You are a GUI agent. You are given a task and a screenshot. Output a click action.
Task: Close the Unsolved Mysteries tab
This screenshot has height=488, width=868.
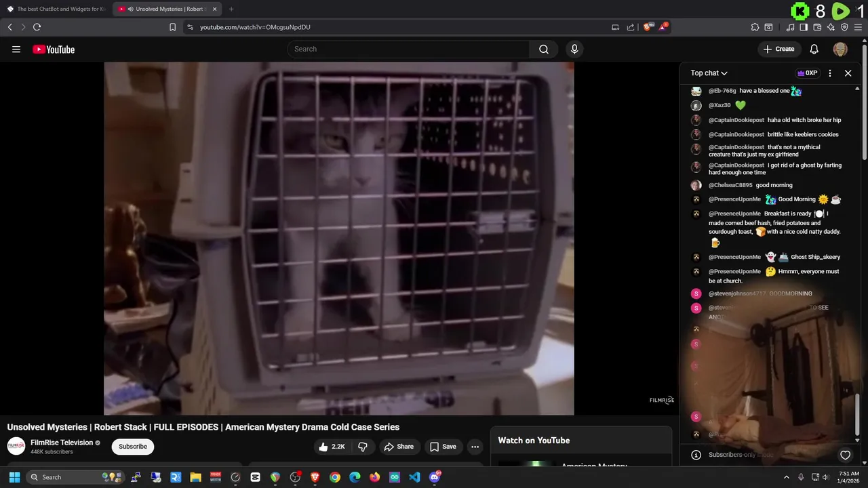[214, 9]
